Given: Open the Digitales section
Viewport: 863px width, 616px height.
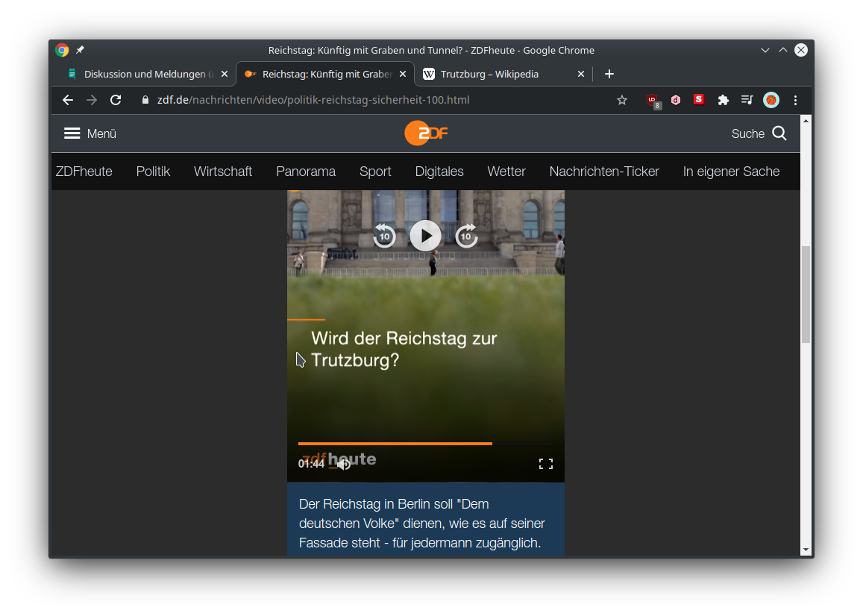Looking at the screenshot, I should point(439,172).
